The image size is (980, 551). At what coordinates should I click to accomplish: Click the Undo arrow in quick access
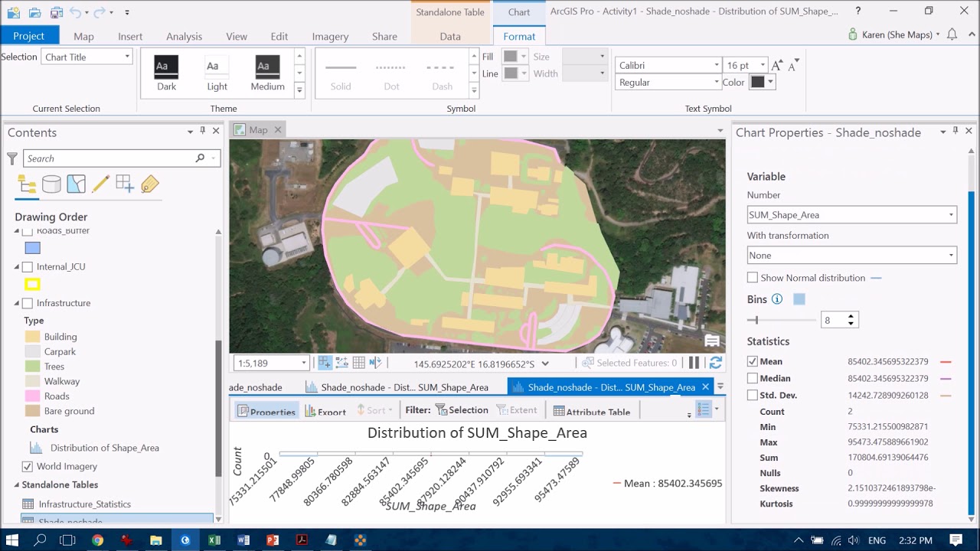point(75,12)
